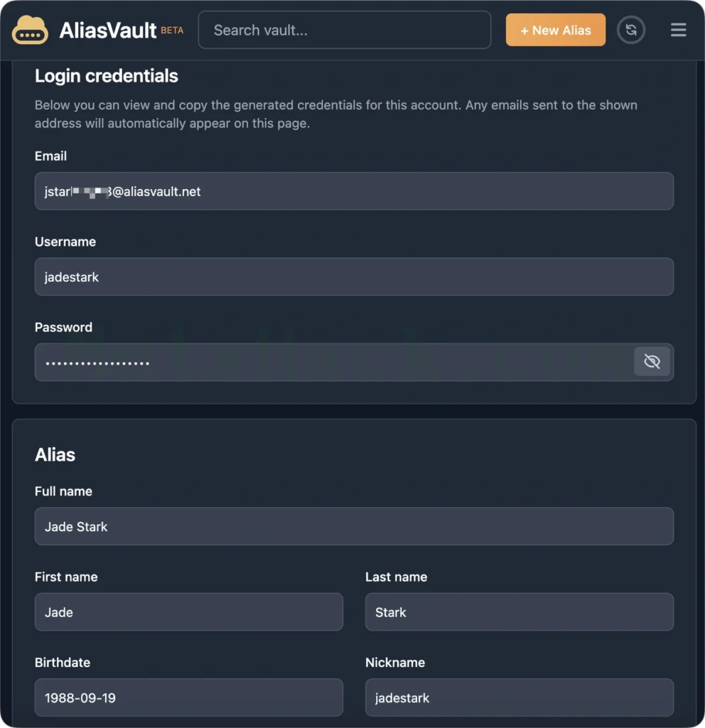
Task: Click the AliasVault title text
Action: click(108, 31)
